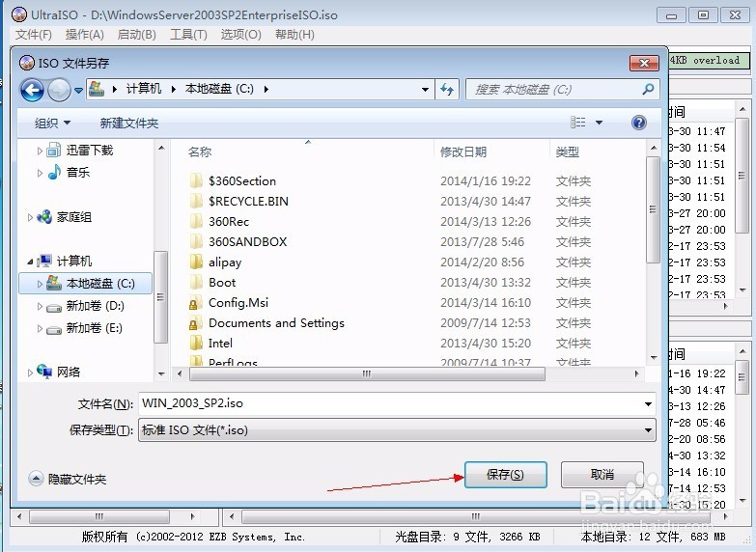Open the 工具(T) menu in UltraISO
The width and height of the screenshot is (756, 552).
pyautogui.click(x=188, y=35)
